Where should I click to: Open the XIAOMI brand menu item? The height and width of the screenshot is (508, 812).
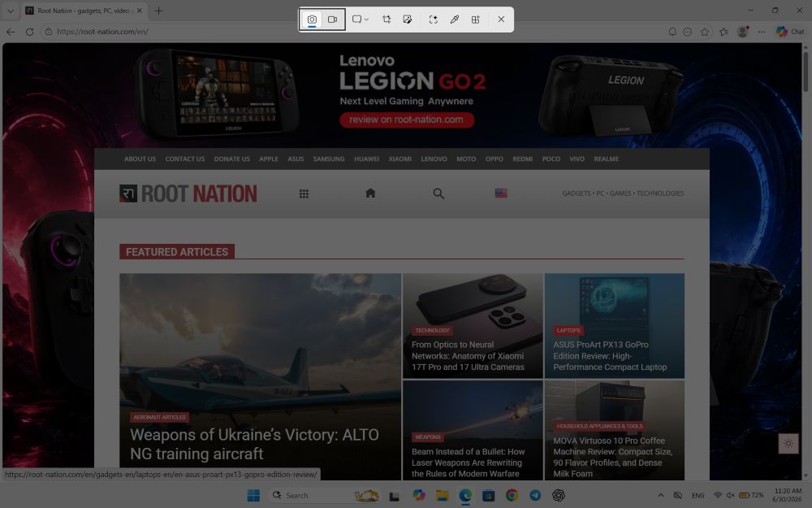click(x=400, y=159)
